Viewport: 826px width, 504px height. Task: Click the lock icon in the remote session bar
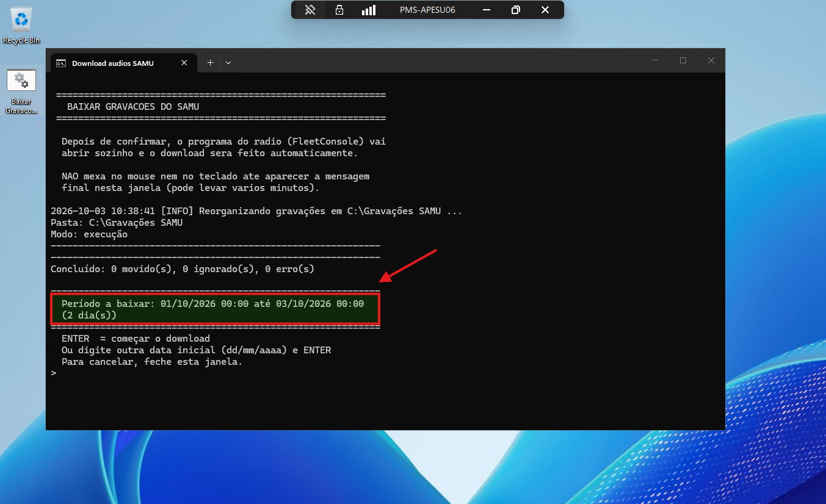339,10
